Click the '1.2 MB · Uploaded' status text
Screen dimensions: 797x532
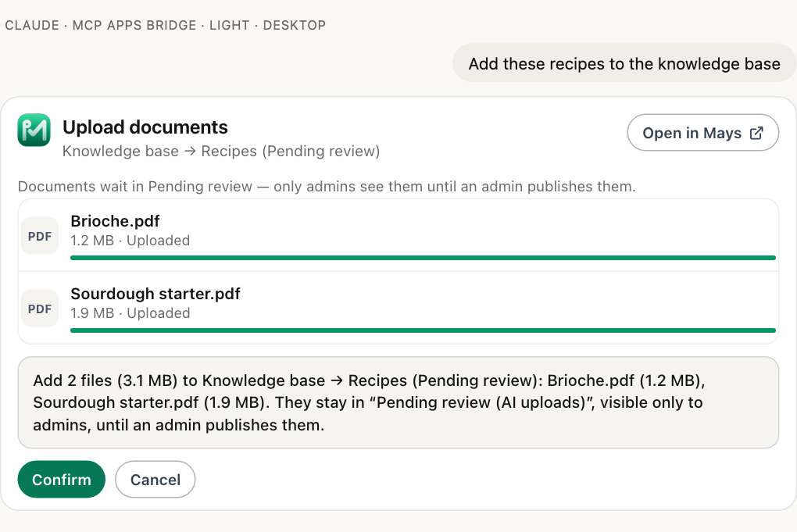click(130, 241)
